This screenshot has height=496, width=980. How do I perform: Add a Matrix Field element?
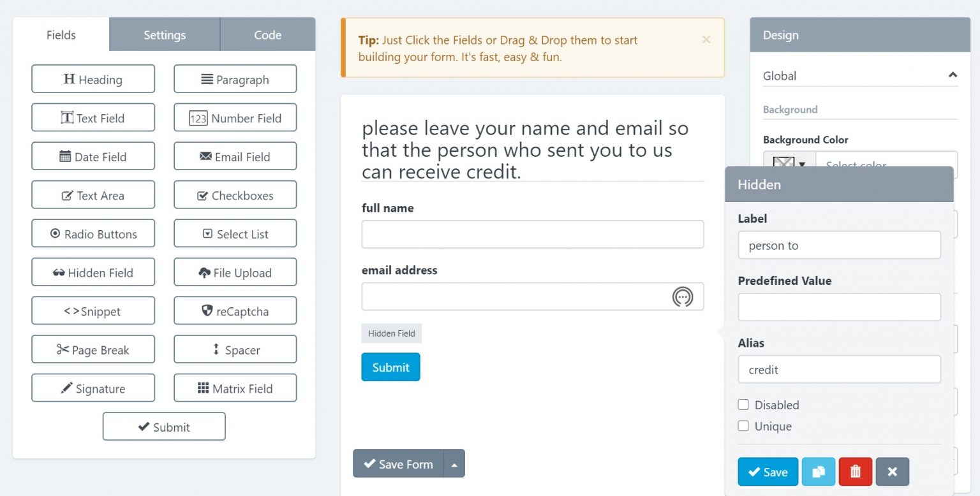235,387
